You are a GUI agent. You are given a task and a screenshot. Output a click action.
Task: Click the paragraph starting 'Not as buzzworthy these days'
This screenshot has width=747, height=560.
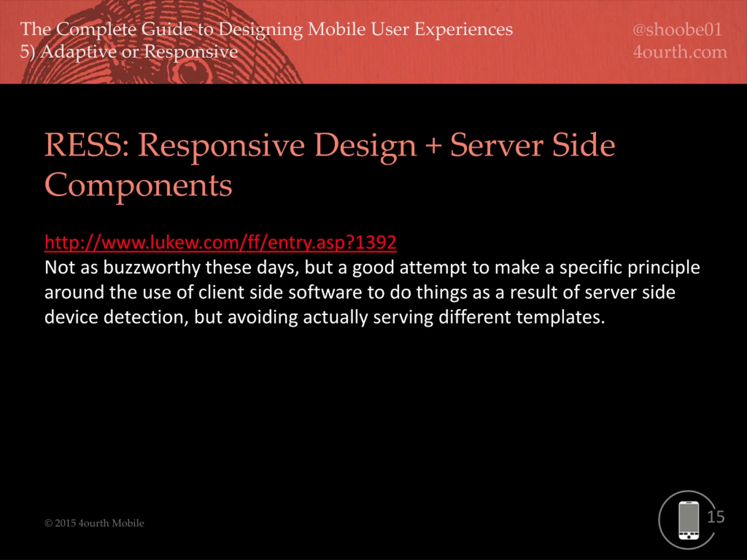(x=372, y=292)
